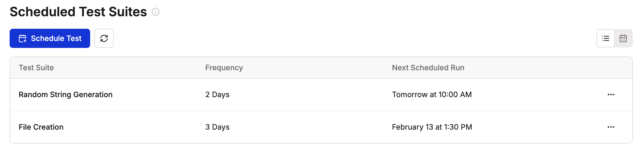Click the Scheduled Test Suites heading
Screen dimensions: 644x156
78,12
